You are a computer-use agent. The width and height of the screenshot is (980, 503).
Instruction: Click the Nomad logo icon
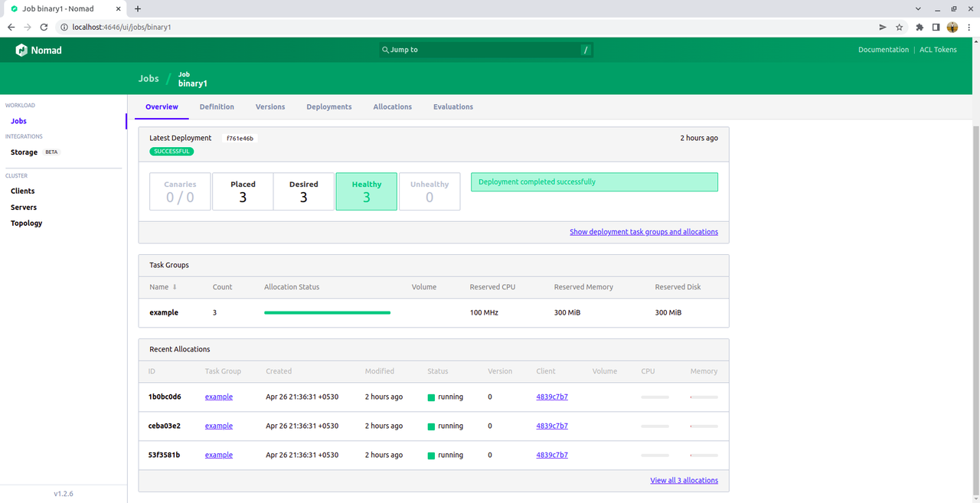click(21, 50)
